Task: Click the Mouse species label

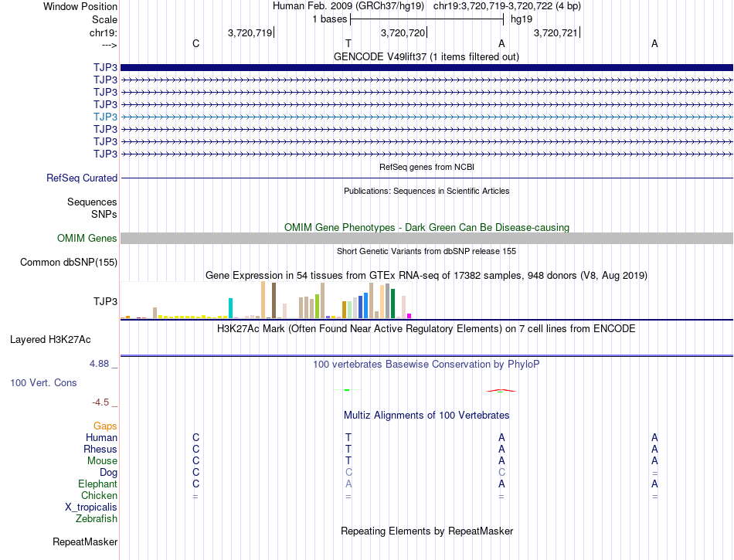Action: tap(103, 461)
